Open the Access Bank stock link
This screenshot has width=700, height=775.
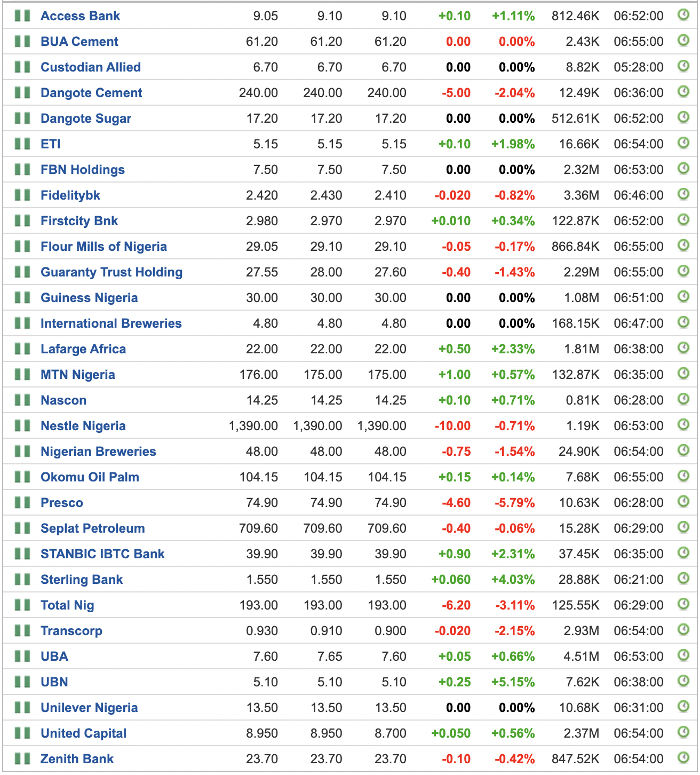pos(80,16)
